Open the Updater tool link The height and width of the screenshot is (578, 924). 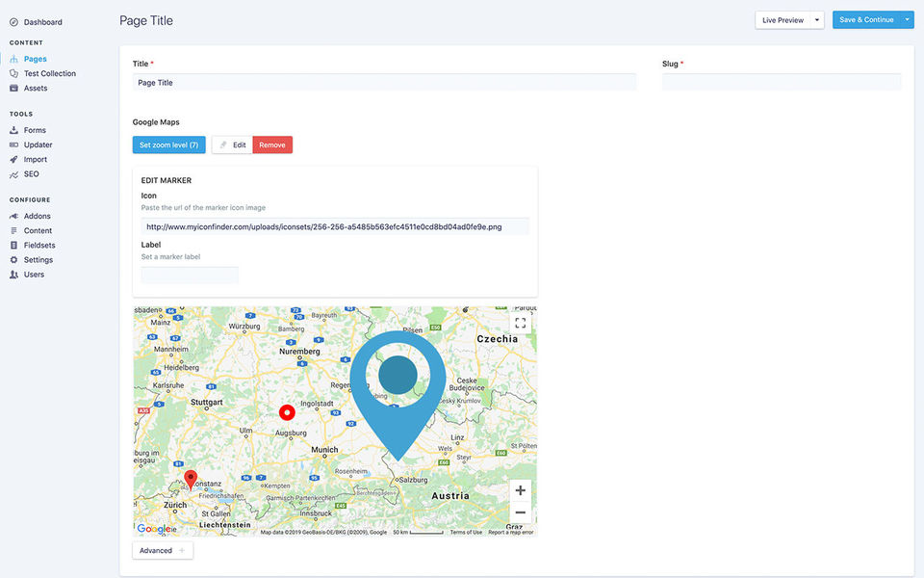tap(38, 145)
